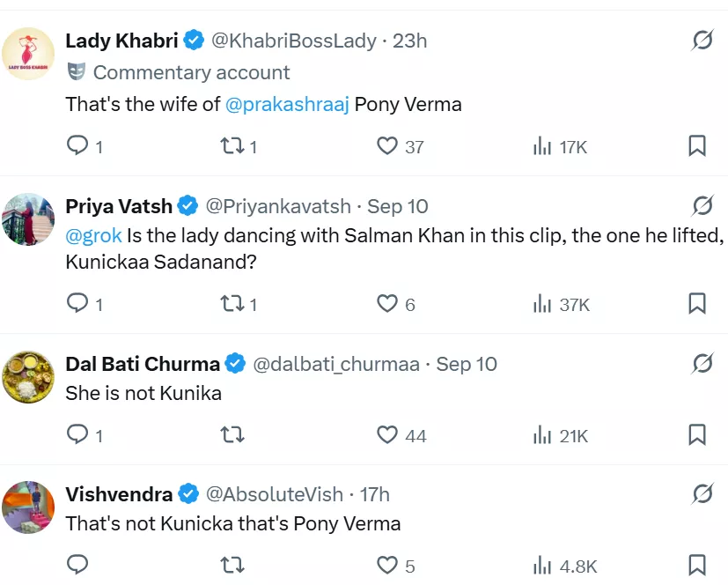Repost Priya Vatsh's question tweet
728x585 pixels.
(232, 304)
